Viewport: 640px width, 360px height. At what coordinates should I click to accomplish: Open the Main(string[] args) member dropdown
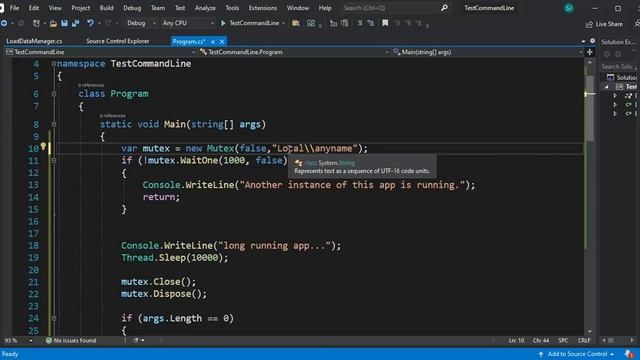pos(487,52)
